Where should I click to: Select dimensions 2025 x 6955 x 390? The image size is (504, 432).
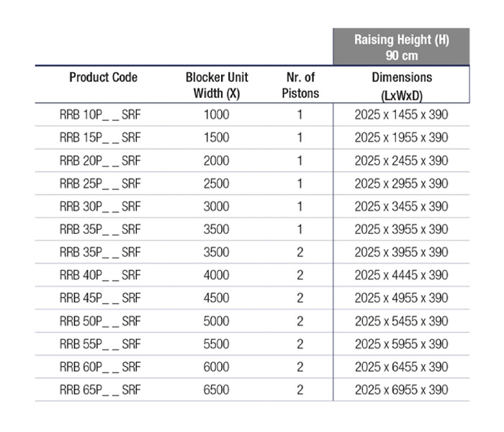point(401,390)
